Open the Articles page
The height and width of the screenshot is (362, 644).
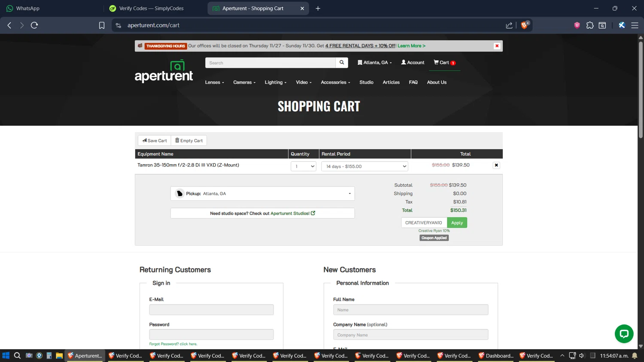[x=391, y=82]
